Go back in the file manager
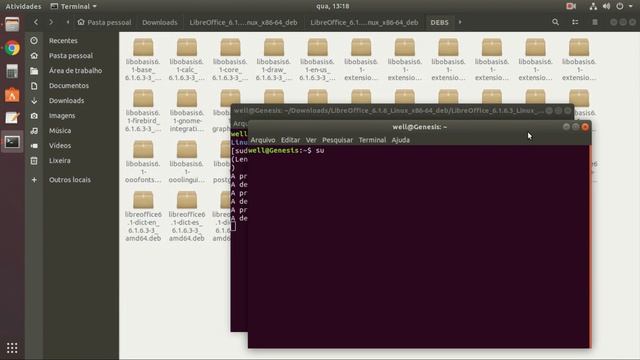This screenshot has height=360, width=640. (x=36, y=22)
